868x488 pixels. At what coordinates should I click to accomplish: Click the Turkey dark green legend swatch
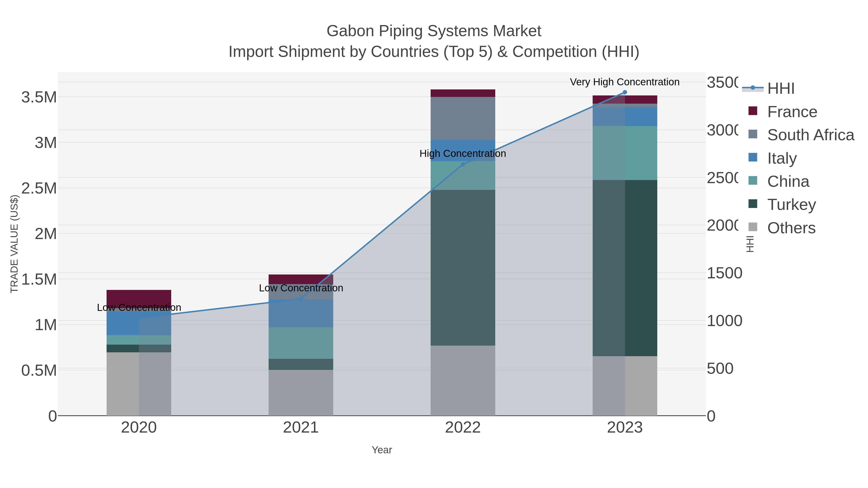click(753, 204)
